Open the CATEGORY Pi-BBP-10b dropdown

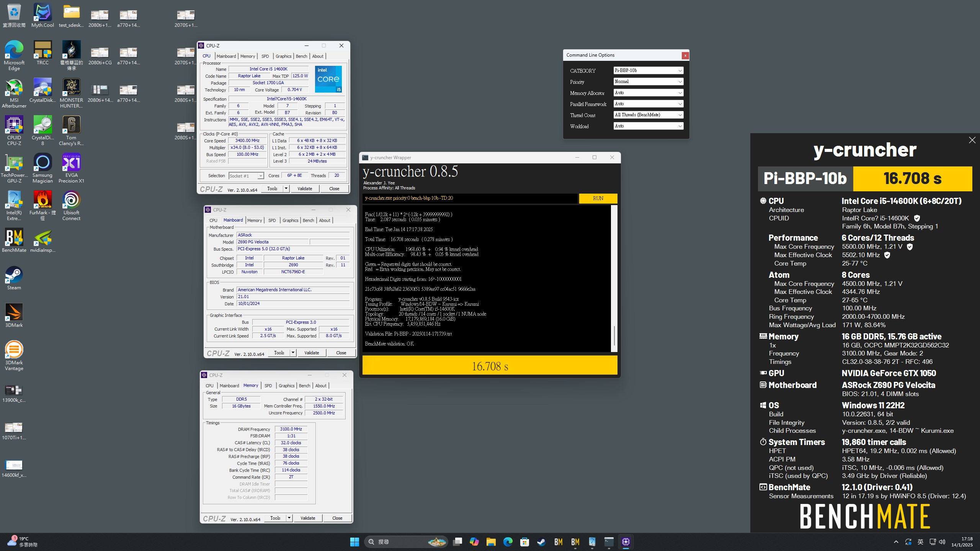pyautogui.click(x=648, y=70)
